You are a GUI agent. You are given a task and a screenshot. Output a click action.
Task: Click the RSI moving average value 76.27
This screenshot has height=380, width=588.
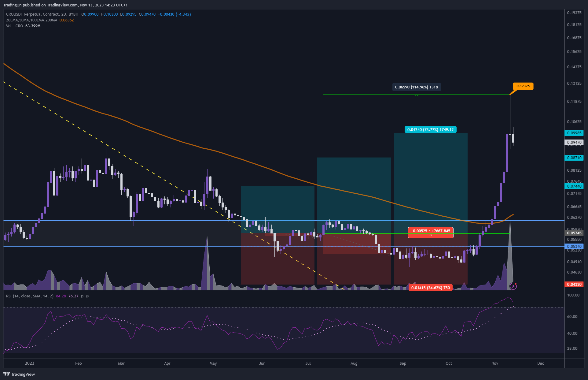73,296
